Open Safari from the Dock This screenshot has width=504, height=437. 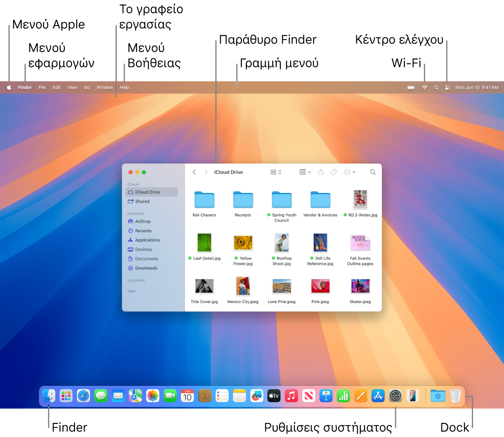point(84,396)
